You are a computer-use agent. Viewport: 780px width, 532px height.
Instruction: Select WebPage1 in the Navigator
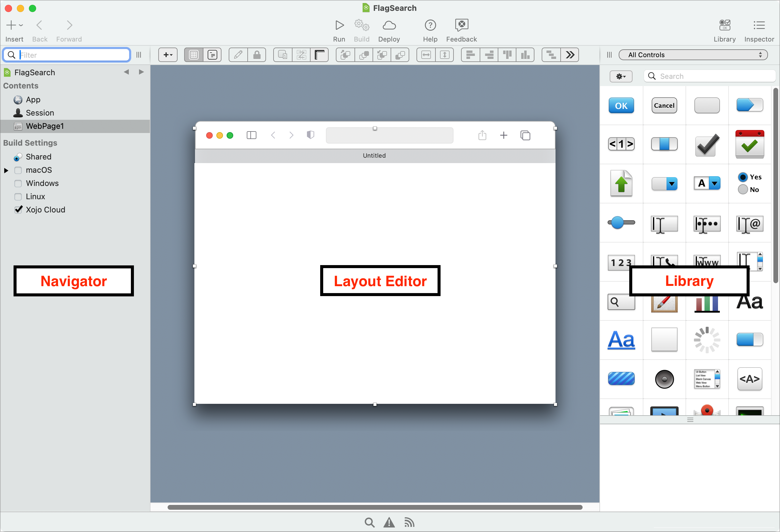click(45, 126)
